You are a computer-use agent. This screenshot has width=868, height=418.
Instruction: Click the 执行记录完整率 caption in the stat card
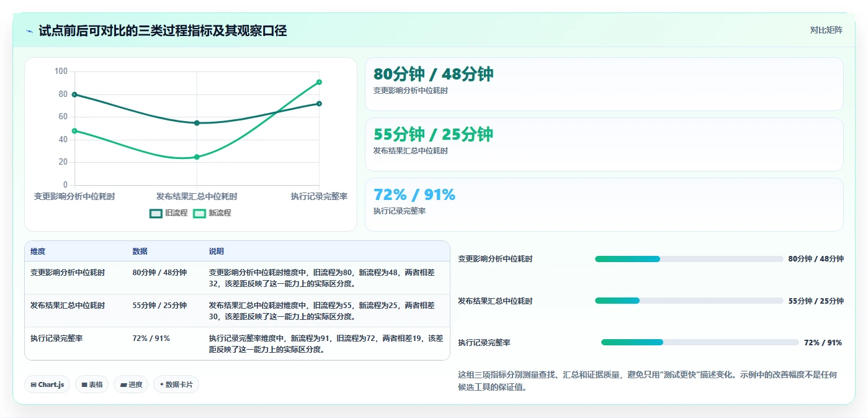(x=400, y=211)
